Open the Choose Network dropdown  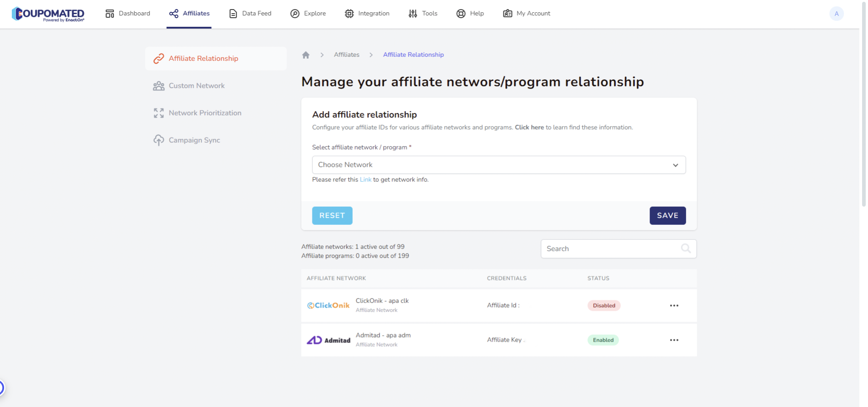[x=498, y=165]
